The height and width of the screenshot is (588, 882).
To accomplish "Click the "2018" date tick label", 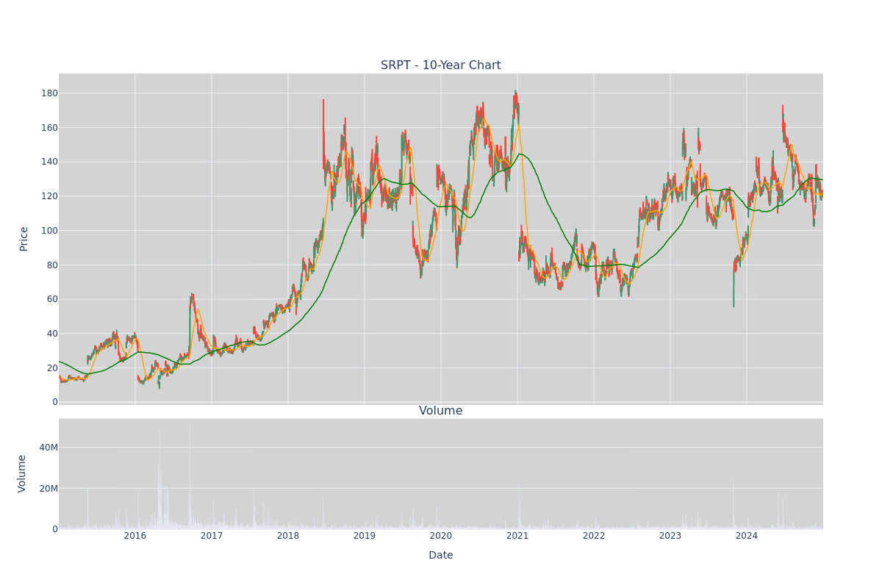I will [x=288, y=536].
